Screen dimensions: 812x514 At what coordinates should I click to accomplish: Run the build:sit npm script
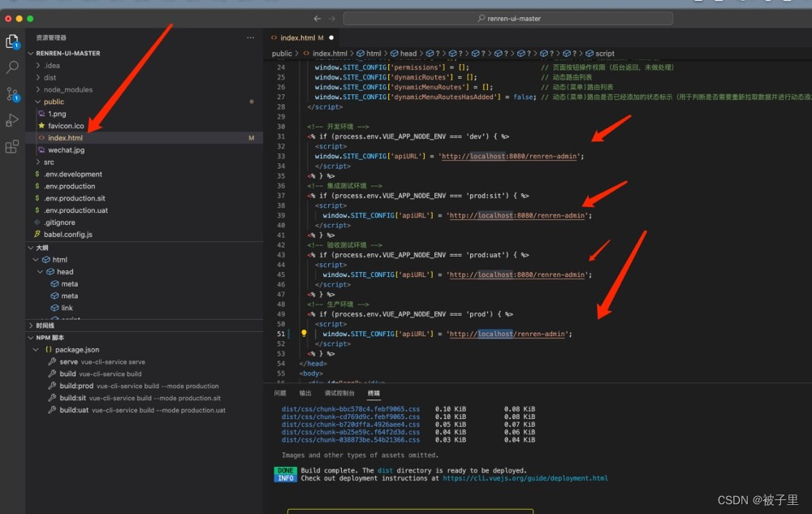click(72, 398)
